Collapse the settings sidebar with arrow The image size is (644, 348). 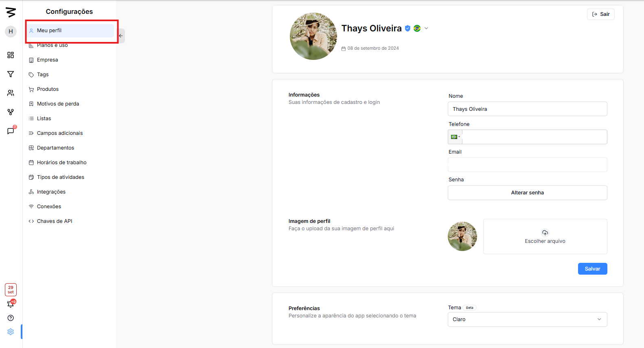click(x=121, y=36)
